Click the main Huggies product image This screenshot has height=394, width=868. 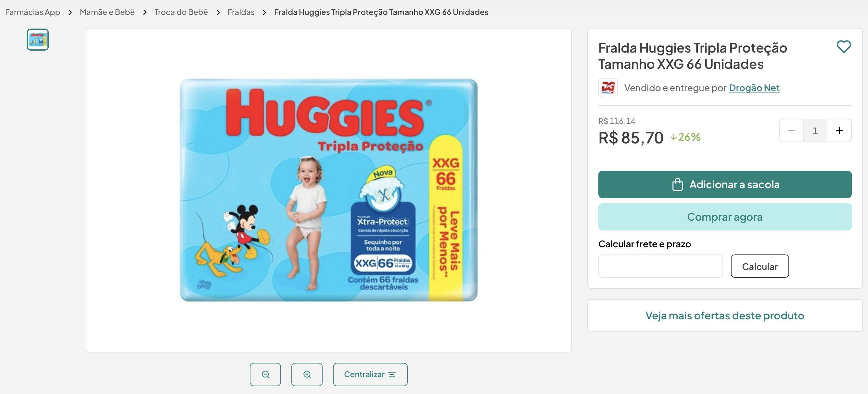[328, 190]
